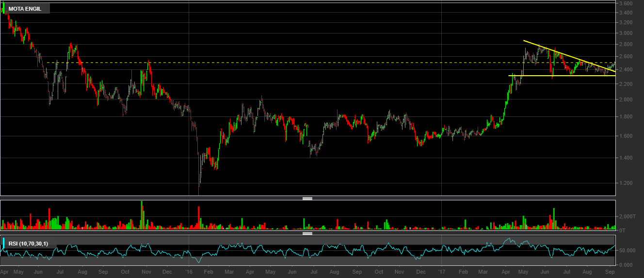Click the 0.000 RSI axis label
644x278 pixels.
[x=626, y=265]
